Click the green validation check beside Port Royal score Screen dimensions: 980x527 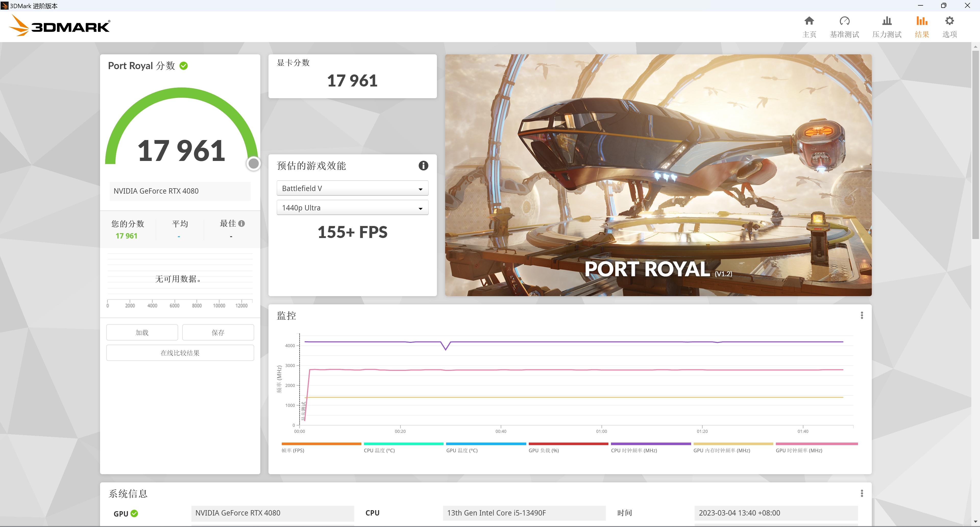point(183,66)
